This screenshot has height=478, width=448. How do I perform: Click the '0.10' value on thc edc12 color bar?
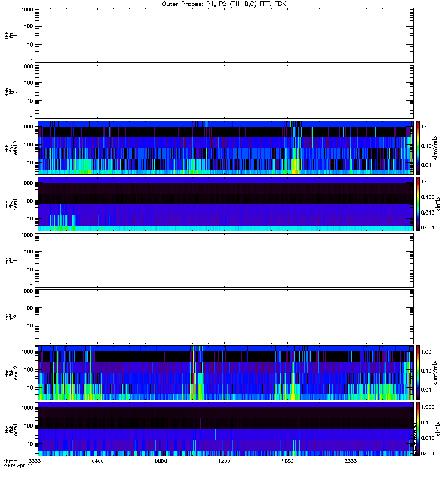pyautogui.click(x=426, y=370)
